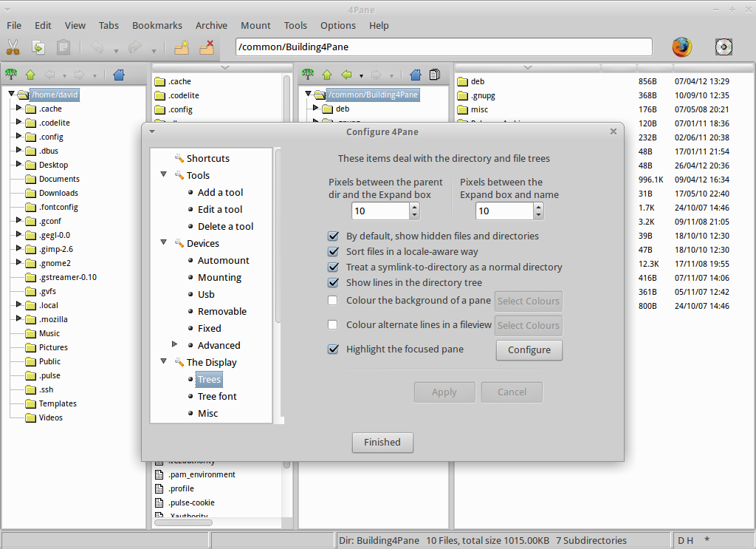Expand the deb folder in right tree

click(315, 108)
